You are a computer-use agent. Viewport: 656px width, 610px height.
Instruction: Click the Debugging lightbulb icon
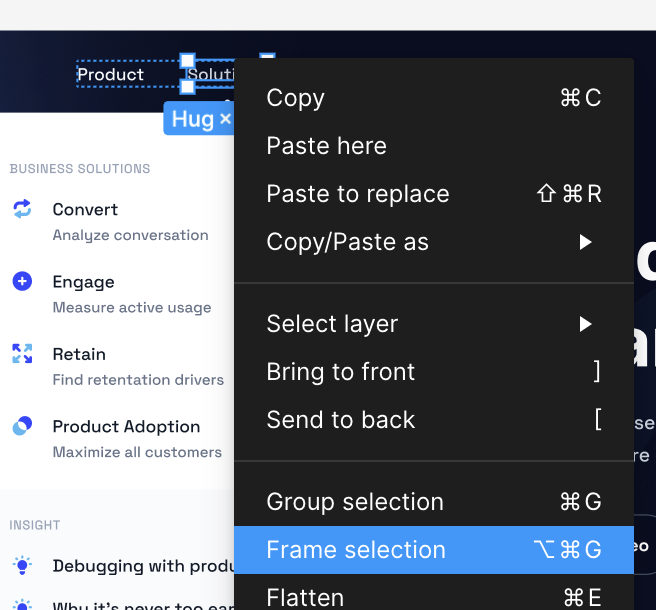(x=22, y=565)
